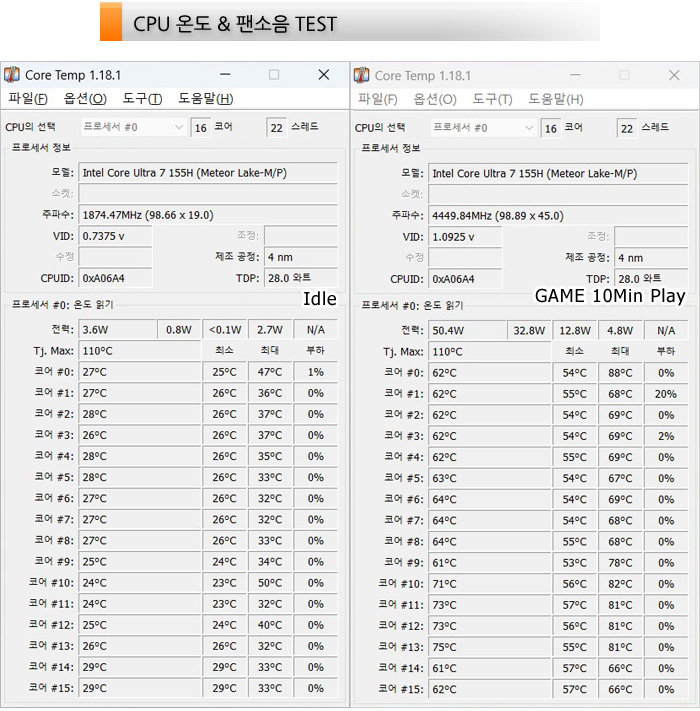Click CPUID field 0xA06A4 in right window
This screenshot has height=711, width=700.
click(465, 279)
